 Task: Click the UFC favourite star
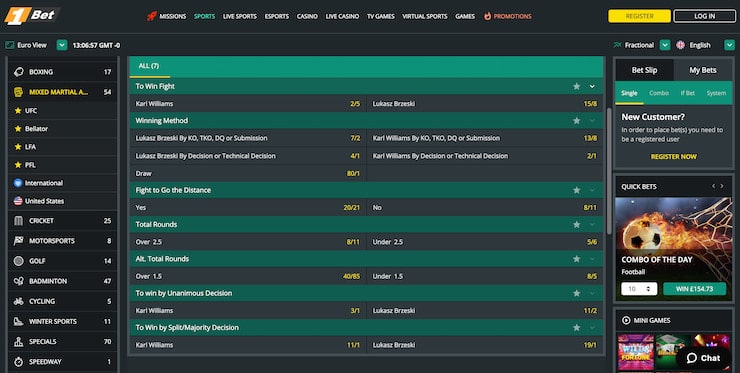18,110
